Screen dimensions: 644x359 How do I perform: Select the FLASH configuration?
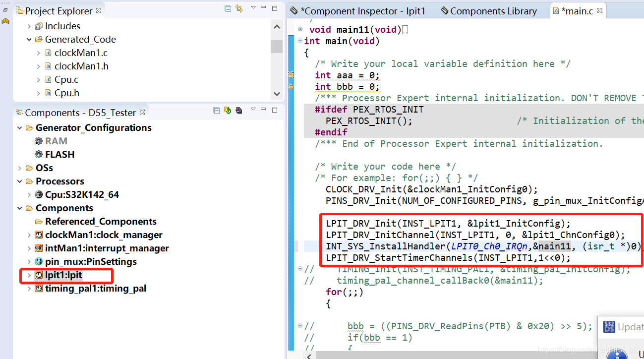pyautogui.click(x=60, y=155)
